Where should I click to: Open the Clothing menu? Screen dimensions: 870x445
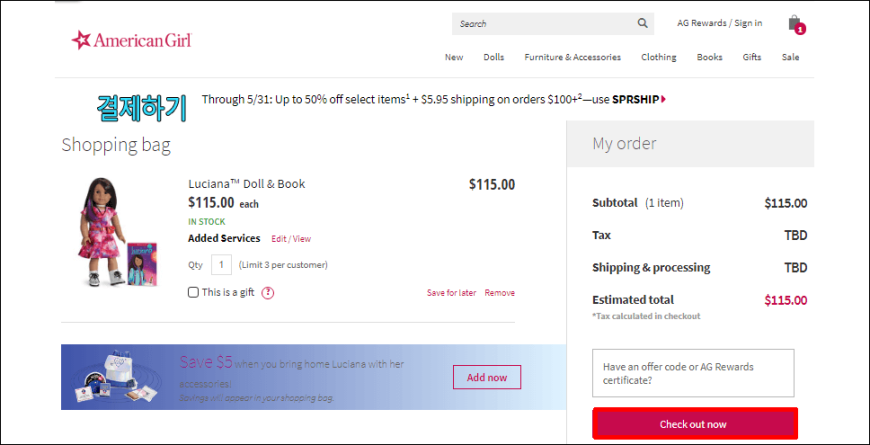[658, 57]
